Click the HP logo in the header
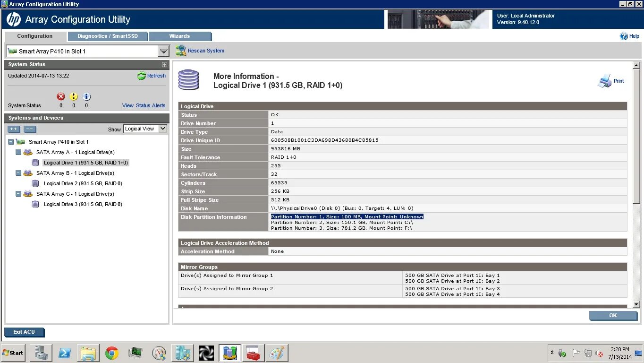The height and width of the screenshot is (363, 644). [13, 19]
